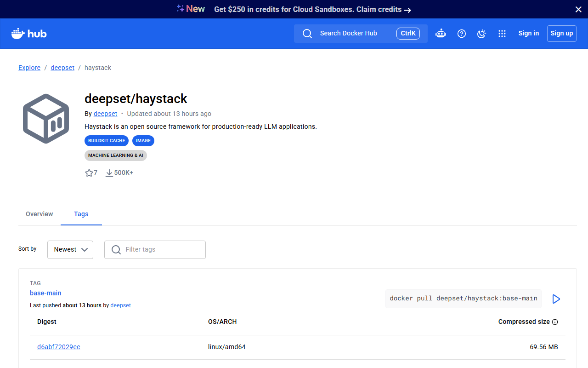Click the IMAGE badge
This screenshot has width=588, height=368.
tap(143, 141)
